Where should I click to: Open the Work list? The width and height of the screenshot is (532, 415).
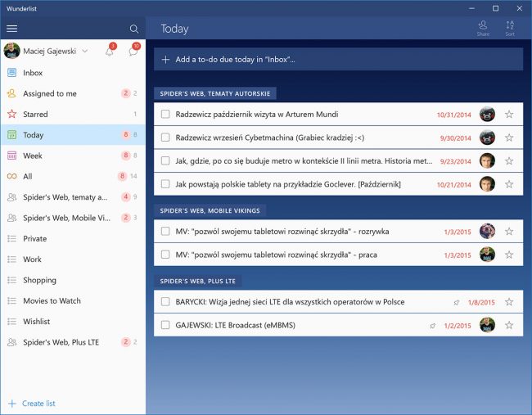73,259
